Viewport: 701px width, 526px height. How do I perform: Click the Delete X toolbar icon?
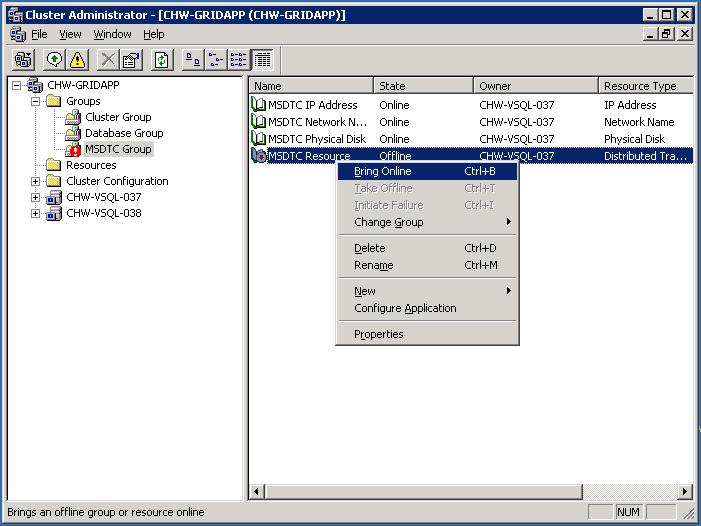(x=108, y=59)
